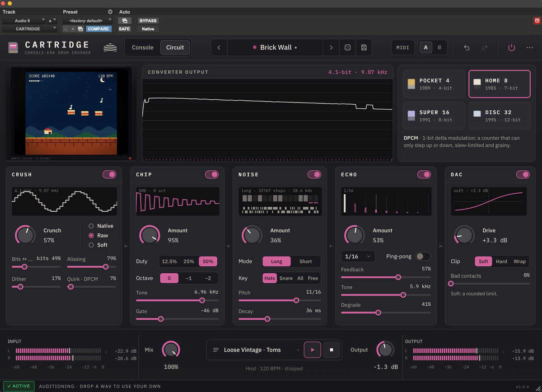Toggle the plugin power icon
542x392 pixels.
point(511,47)
